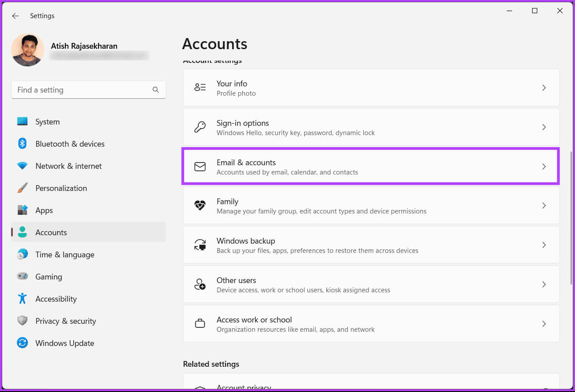Click the System monitor icon
This screenshot has height=392, width=575.
(x=22, y=121)
